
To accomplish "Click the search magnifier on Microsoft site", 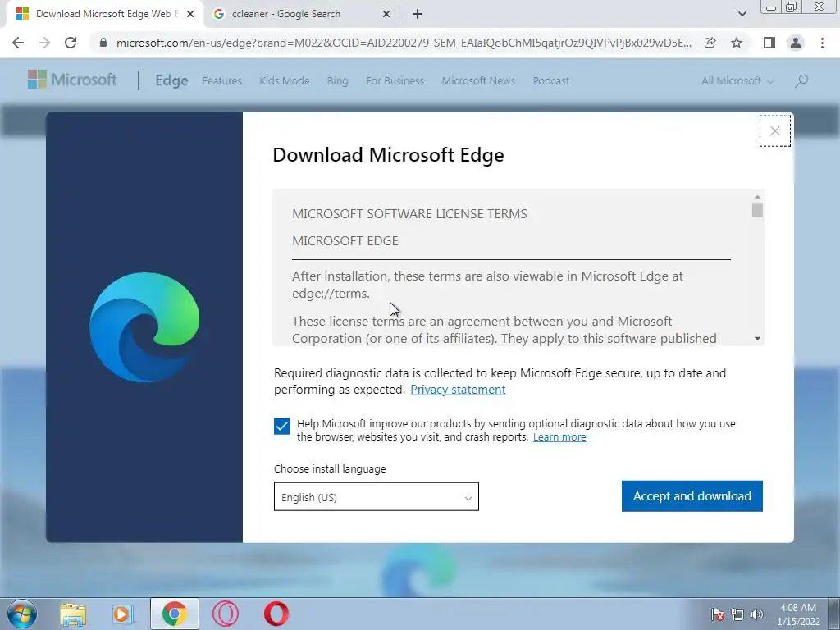I will 801,81.
